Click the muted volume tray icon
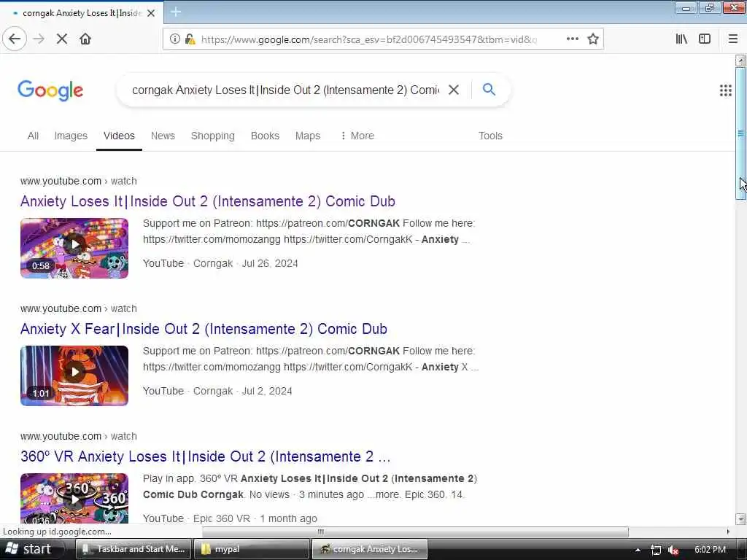This screenshot has height=560, width=747. [673, 550]
